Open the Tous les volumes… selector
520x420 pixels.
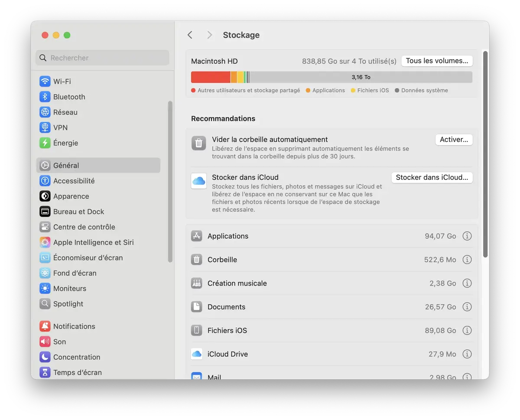coord(436,61)
